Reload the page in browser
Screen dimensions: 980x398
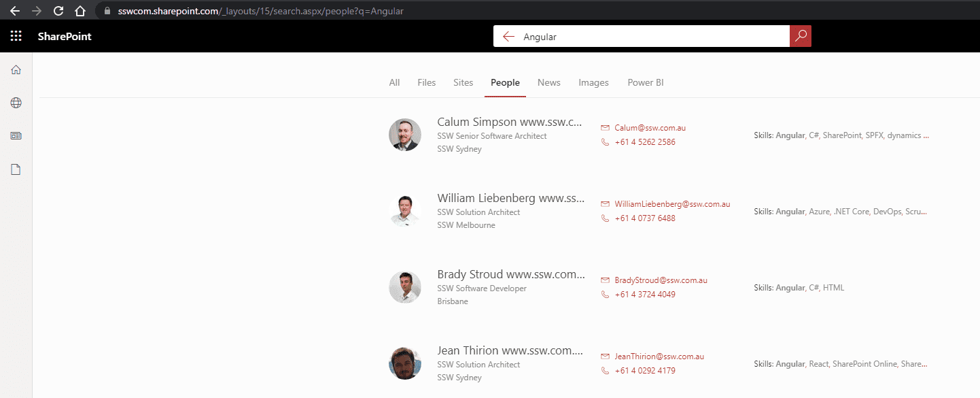(x=58, y=11)
